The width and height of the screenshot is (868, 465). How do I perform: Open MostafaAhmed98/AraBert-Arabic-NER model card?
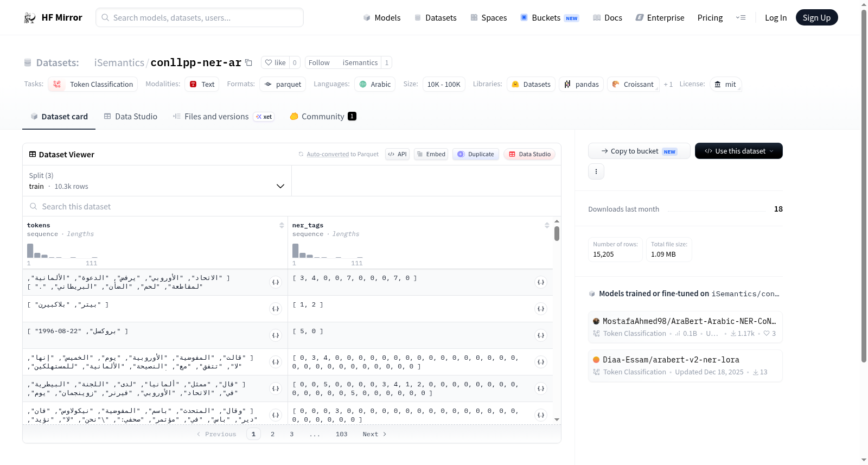(x=685, y=327)
